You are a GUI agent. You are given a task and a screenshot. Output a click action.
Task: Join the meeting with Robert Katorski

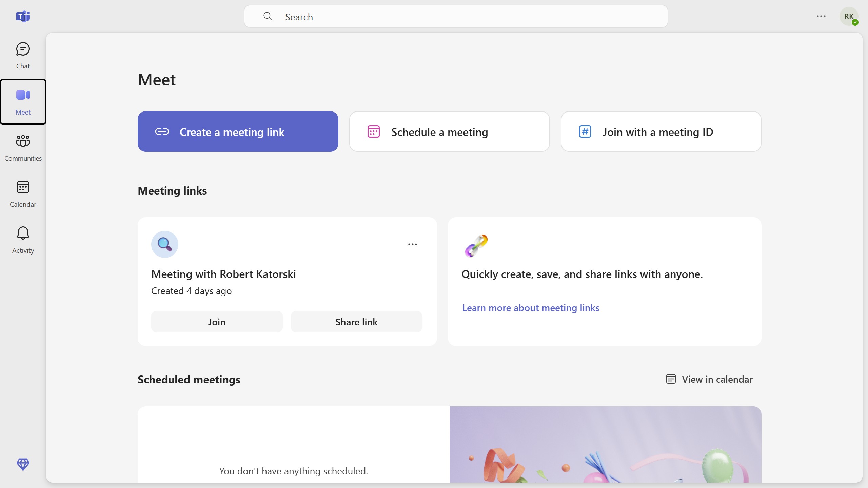217,321
